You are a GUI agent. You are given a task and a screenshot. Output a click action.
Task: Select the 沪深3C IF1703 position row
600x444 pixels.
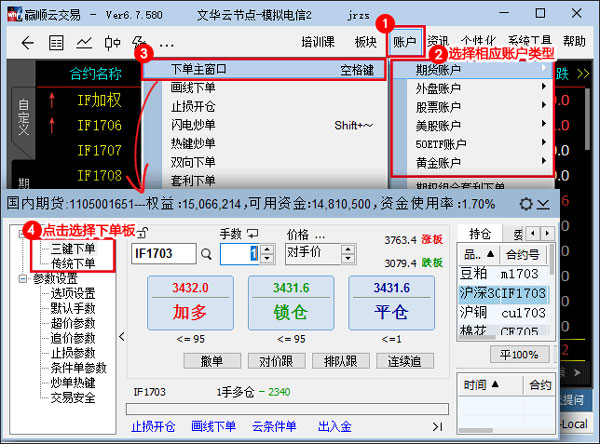click(503, 294)
